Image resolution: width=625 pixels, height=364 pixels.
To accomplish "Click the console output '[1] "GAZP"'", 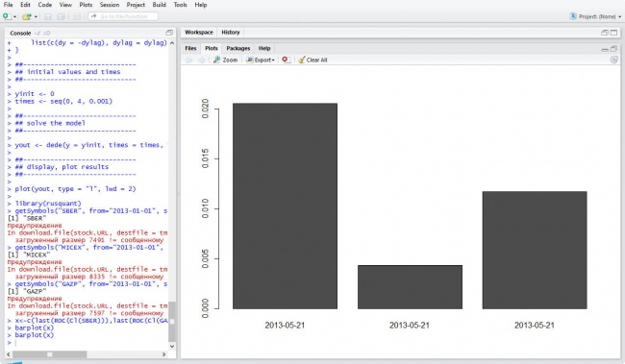I will pos(27,291).
